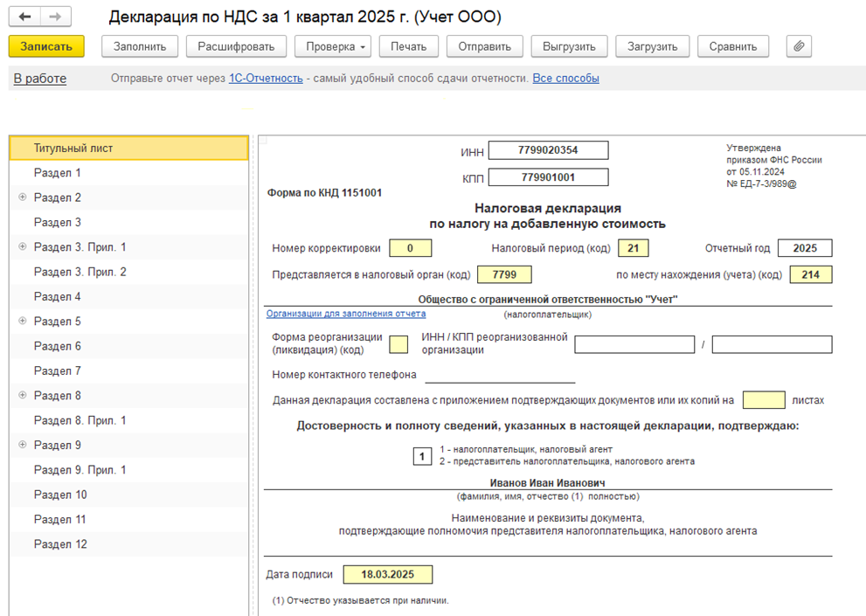Viewport: 866px width, 616px height.
Task: Click the Заполнить button
Action: [x=140, y=46]
